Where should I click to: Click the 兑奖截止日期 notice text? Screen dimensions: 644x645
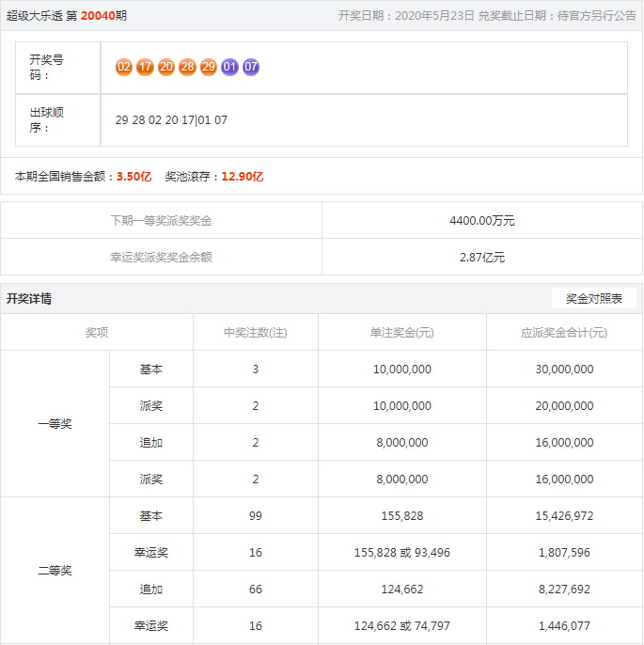pyautogui.click(x=558, y=16)
